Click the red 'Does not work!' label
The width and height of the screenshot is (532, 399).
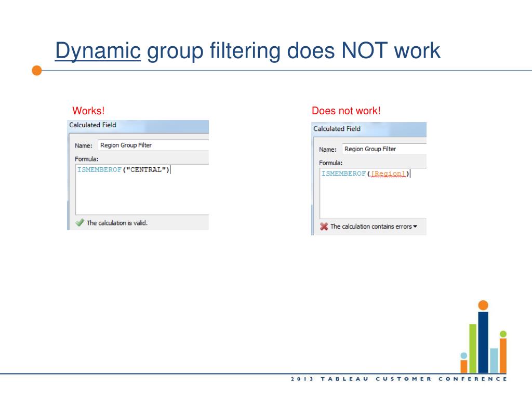click(346, 111)
